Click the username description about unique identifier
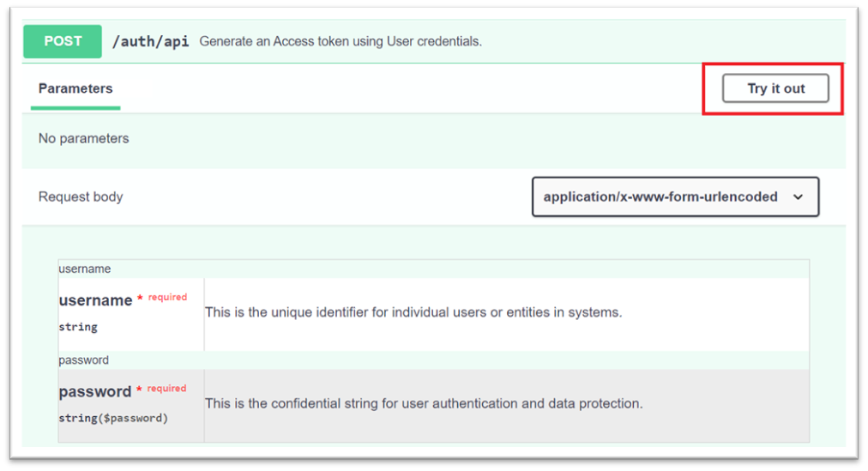868x471 pixels. click(413, 312)
